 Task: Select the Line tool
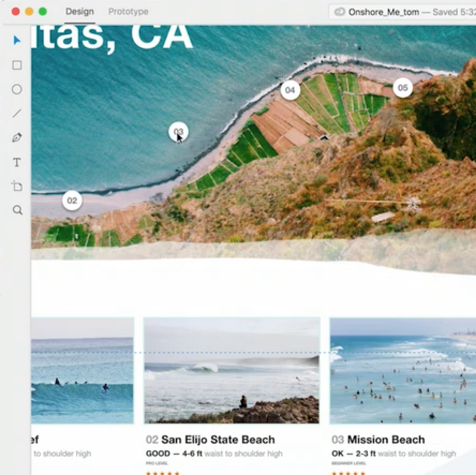[17, 113]
